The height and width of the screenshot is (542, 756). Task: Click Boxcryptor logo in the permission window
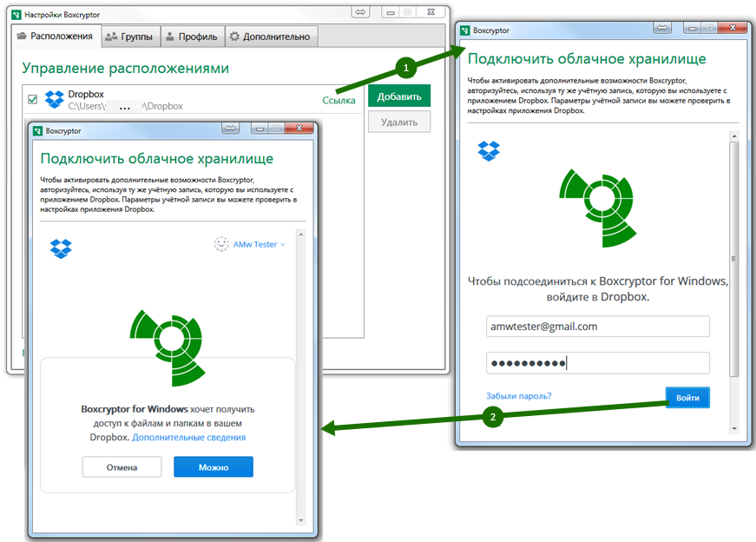click(x=168, y=348)
